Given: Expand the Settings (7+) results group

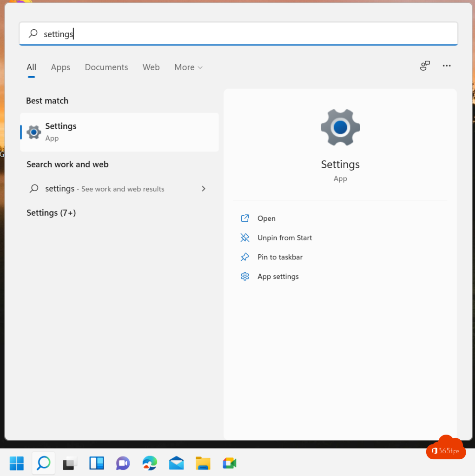Looking at the screenshot, I should (x=51, y=213).
